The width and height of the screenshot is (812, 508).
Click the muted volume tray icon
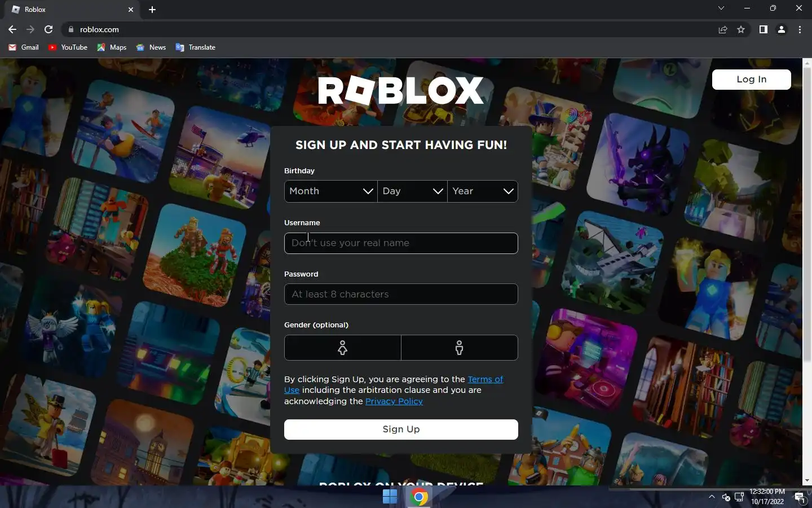[x=726, y=497]
